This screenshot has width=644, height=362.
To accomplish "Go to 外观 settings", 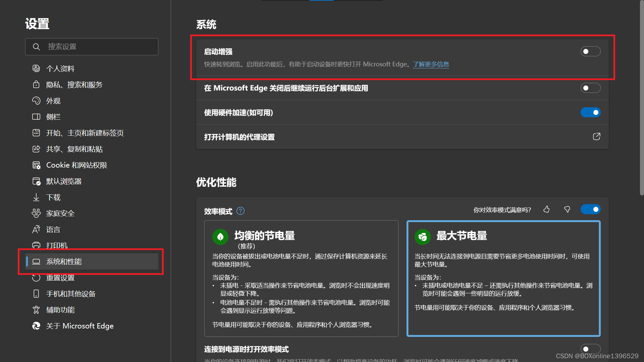I will (92, 101).
